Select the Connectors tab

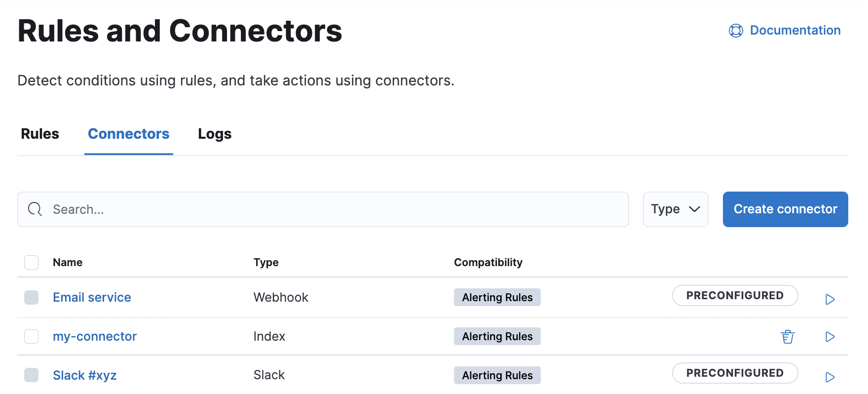[x=128, y=134]
